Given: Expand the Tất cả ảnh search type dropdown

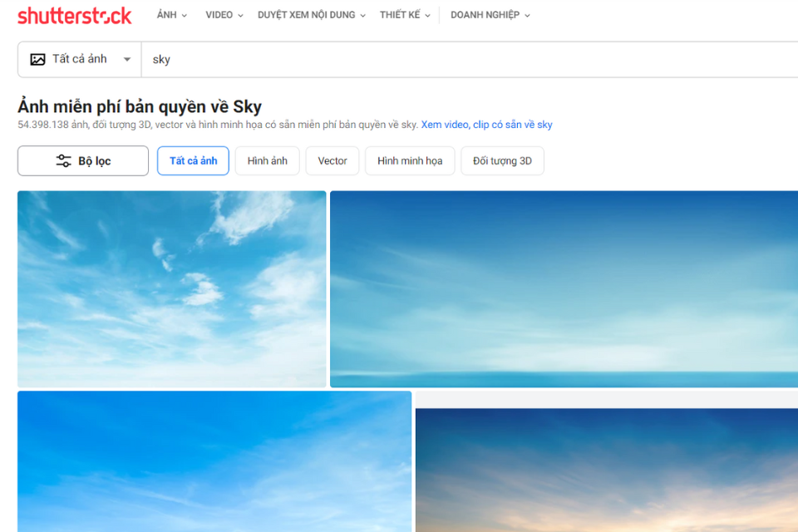Looking at the screenshot, I should [x=80, y=60].
